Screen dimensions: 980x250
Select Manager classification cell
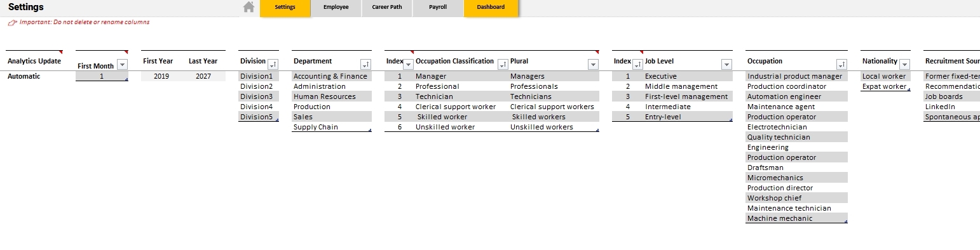click(x=461, y=76)
